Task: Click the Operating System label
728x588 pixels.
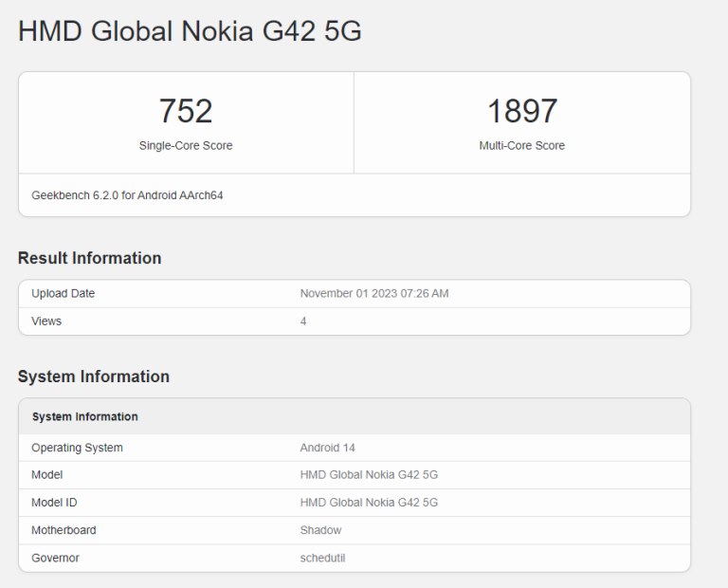Action: pyautogui.click(x=77, y=448)
